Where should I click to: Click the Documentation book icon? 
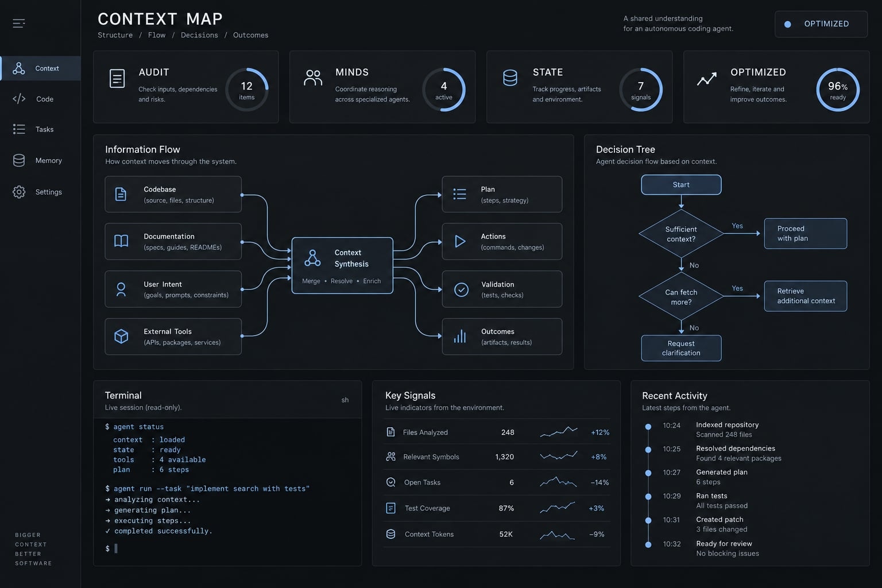click(x=121, y=241)
